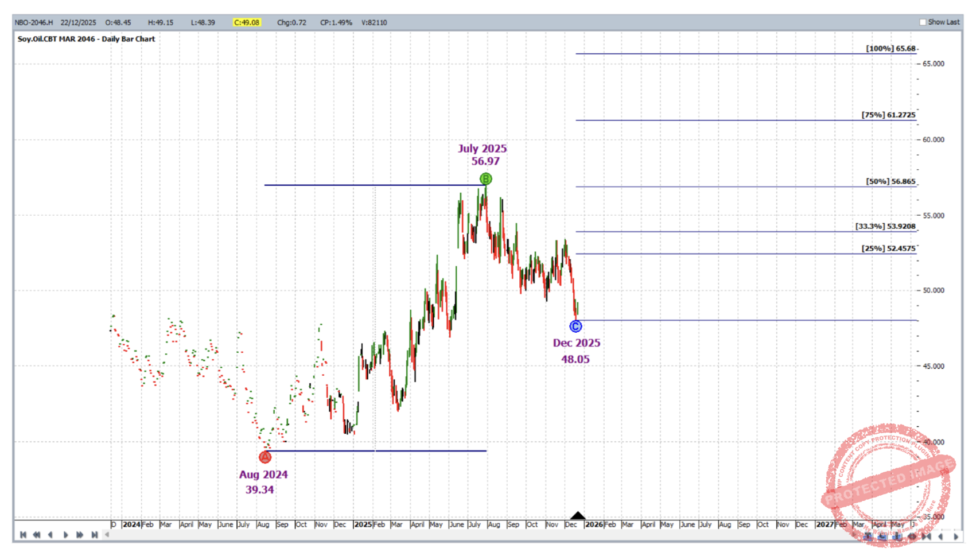Enable the Show Last checkbox
980x560 pixels.
923,22
